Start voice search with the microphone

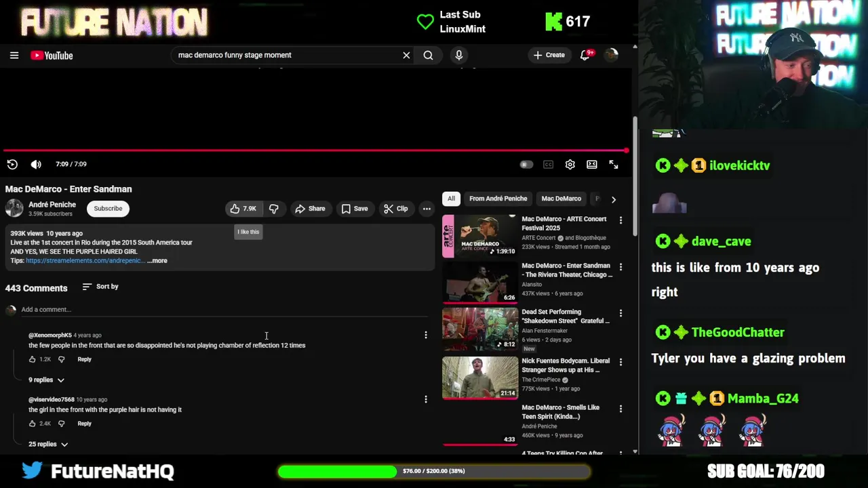pos(459,56)
